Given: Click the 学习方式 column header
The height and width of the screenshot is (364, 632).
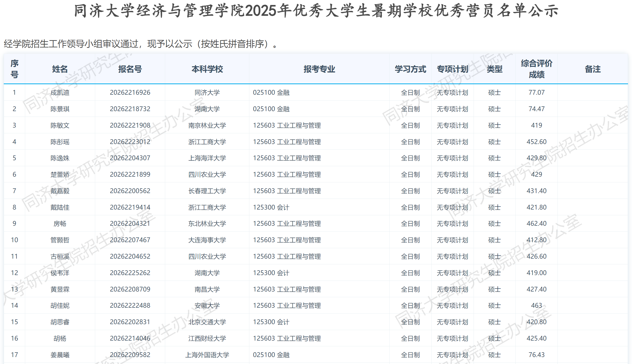Looking at the screenshot, I should tap(410, 69).
